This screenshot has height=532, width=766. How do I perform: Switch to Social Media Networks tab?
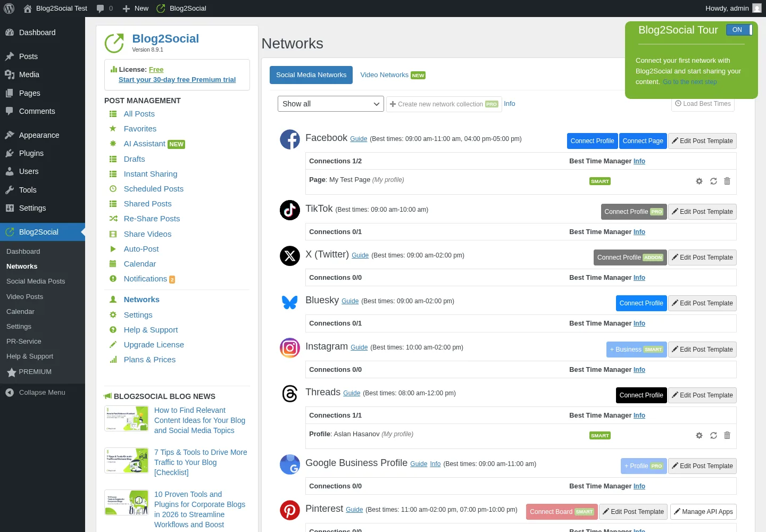coord(311,75)
